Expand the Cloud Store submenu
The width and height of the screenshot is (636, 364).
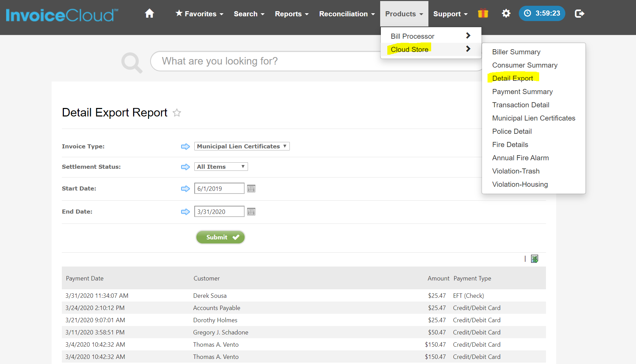[431, 49]
